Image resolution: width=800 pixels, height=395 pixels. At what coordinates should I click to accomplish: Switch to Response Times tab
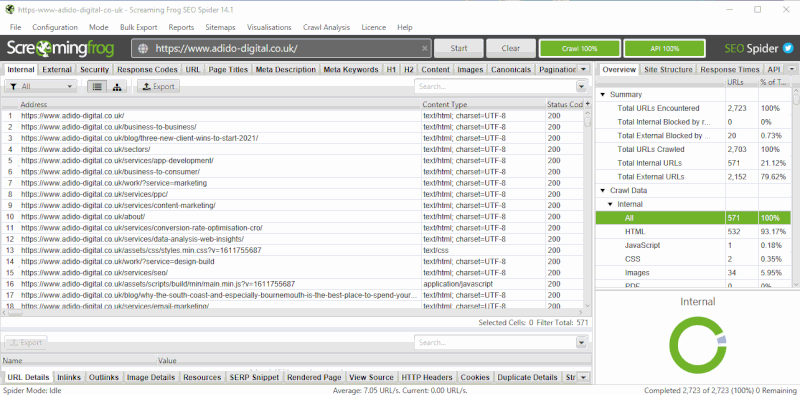pyautogui.click(x=730, y=69)
